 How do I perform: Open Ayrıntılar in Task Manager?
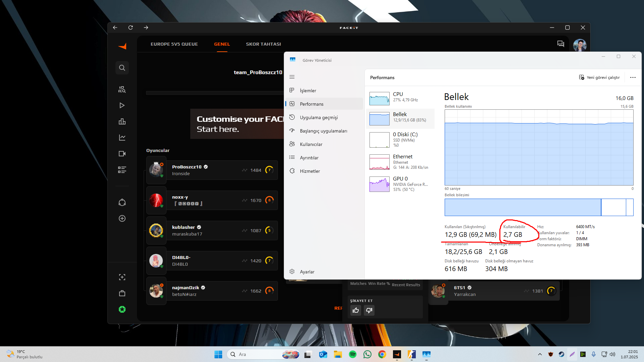pos(324,158)
